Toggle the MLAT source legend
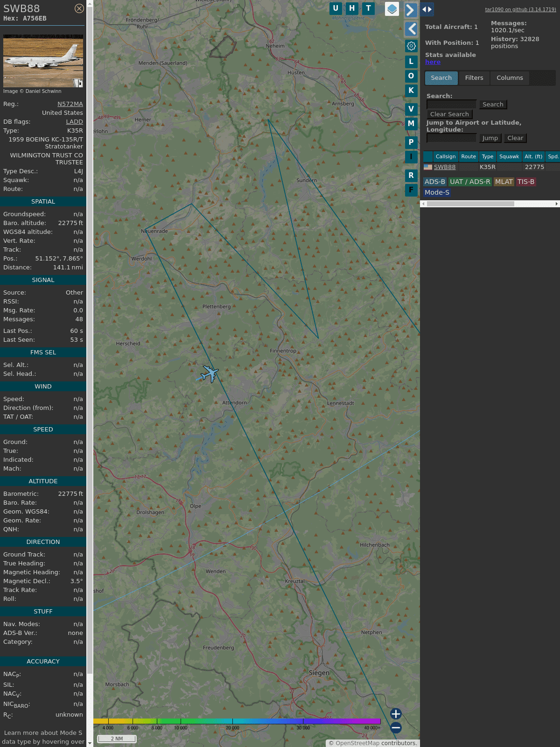This screenshot has width=560, height=747. click(x=504, y=182)
